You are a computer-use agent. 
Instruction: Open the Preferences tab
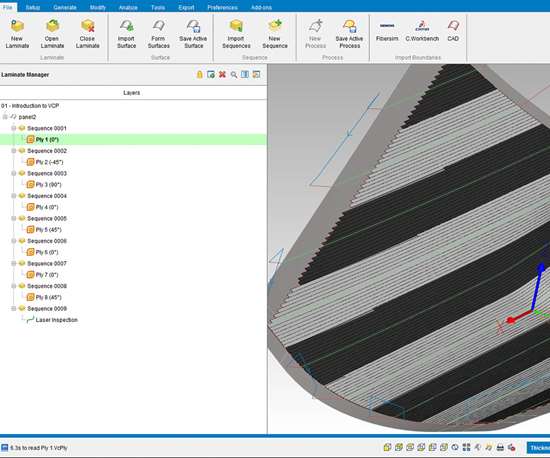(222, 7)
